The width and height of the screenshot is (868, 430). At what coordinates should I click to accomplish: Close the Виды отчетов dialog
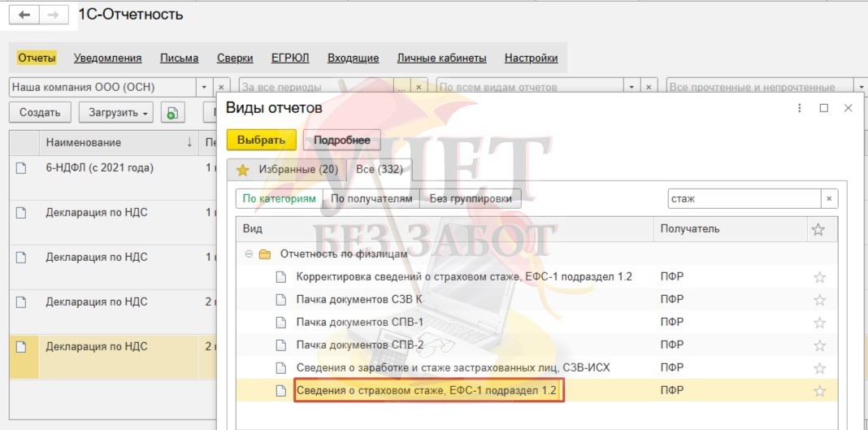click(848, 108)
